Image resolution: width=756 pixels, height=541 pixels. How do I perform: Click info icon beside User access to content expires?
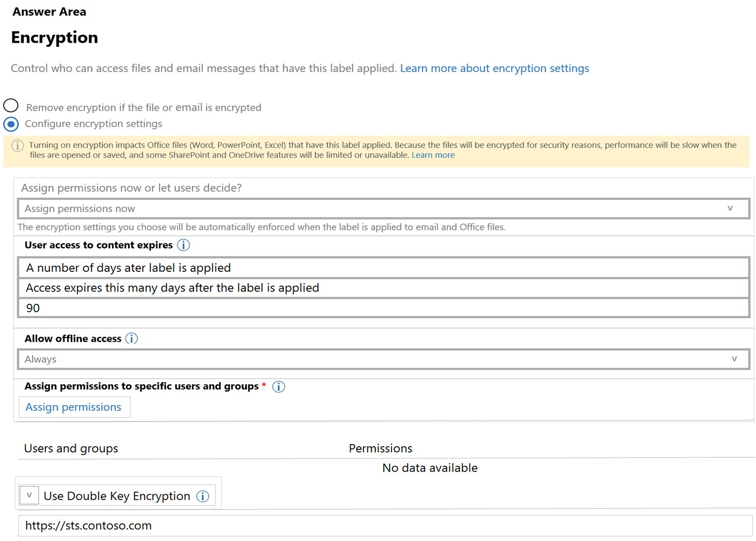click(x=183, y=245)
